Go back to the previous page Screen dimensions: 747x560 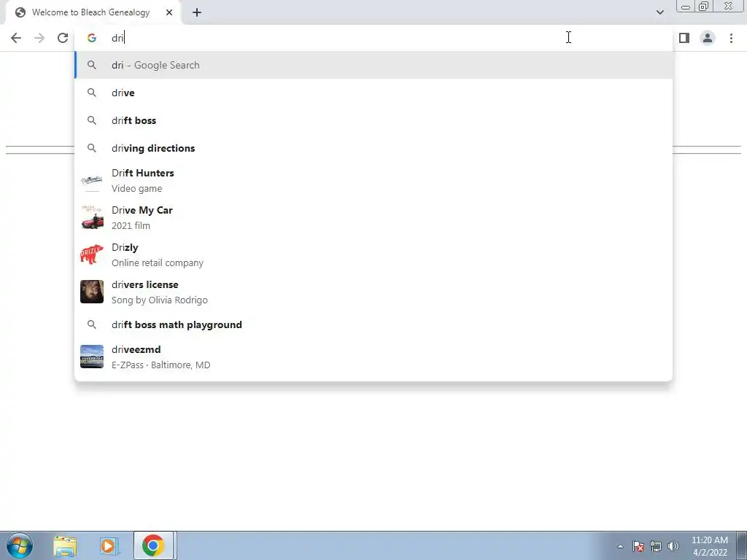pyautogui.click(x=16, y=38)
